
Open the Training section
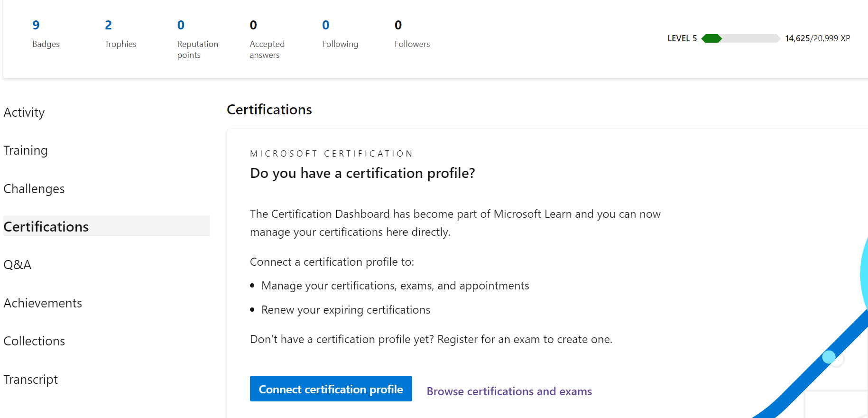tap(26, 150)
